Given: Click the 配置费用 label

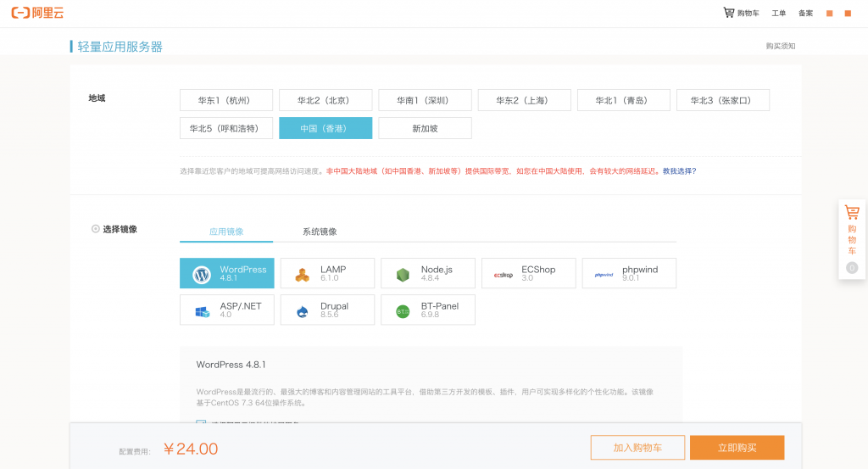Looking at the screenshot, I should (135, 452).
